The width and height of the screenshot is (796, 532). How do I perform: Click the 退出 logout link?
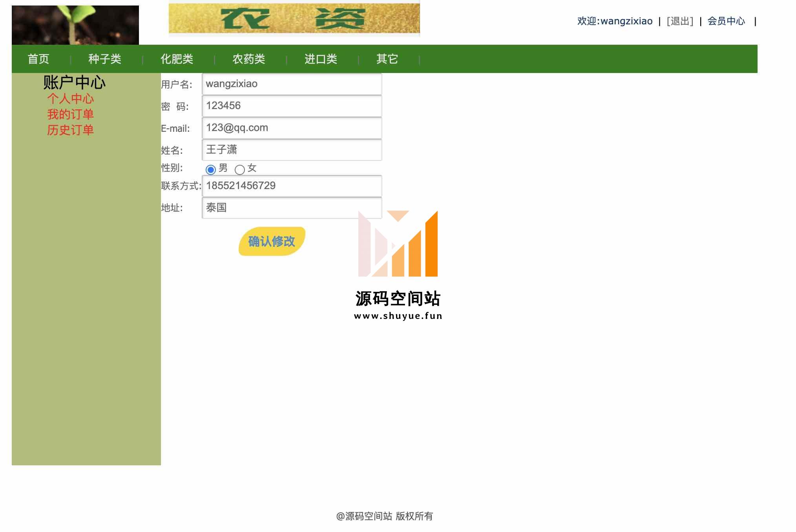(x=680, y=21)
